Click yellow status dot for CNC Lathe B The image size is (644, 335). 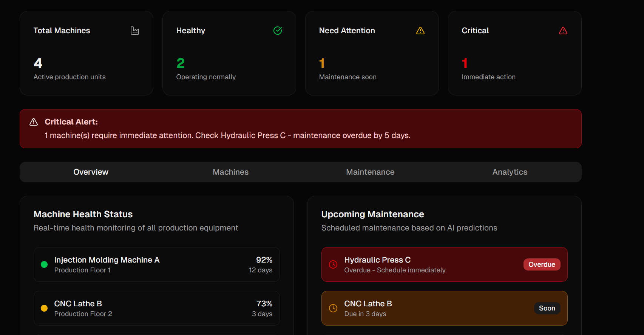(44, 308)
